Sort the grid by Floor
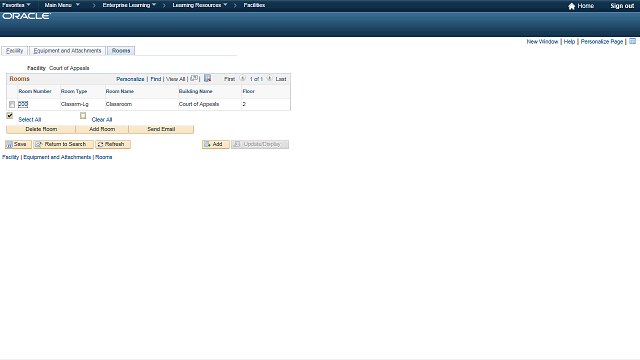This screenshot has width=640, height=360. tap(249, 91)
